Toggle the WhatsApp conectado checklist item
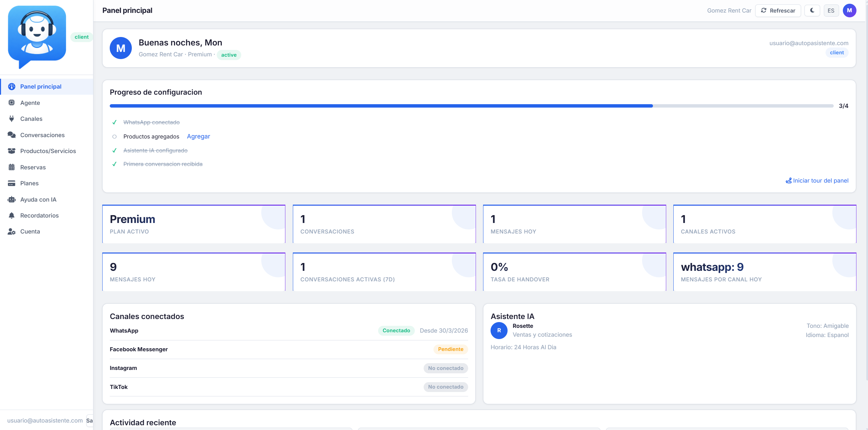 (x=114, y=122)
